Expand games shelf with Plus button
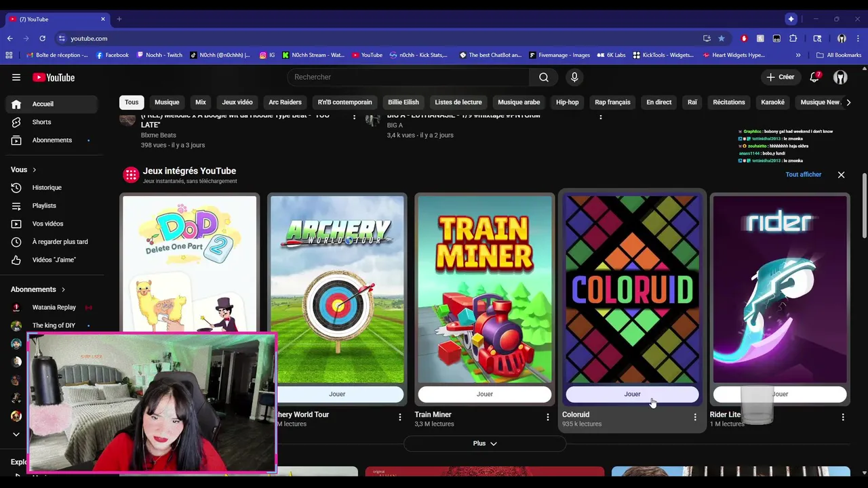 [485, 444]
